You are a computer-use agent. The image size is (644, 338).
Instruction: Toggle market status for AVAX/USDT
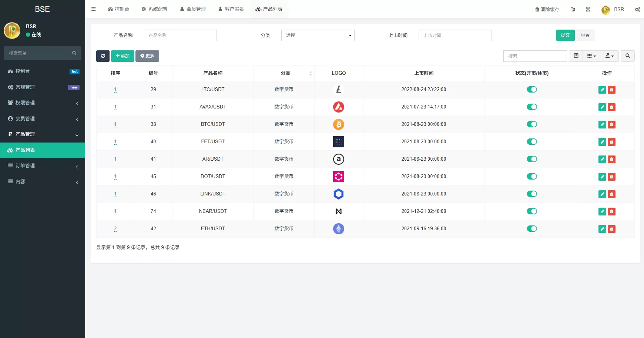click(531, 107)
